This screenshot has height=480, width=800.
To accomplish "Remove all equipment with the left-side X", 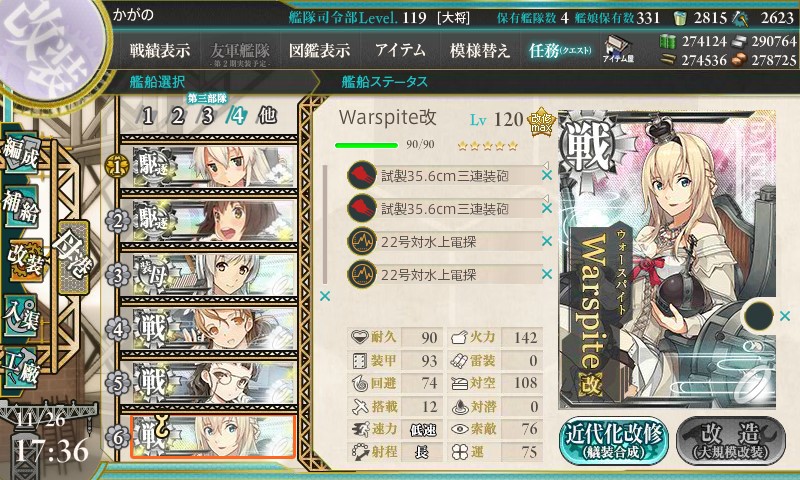I will point(324,296).
